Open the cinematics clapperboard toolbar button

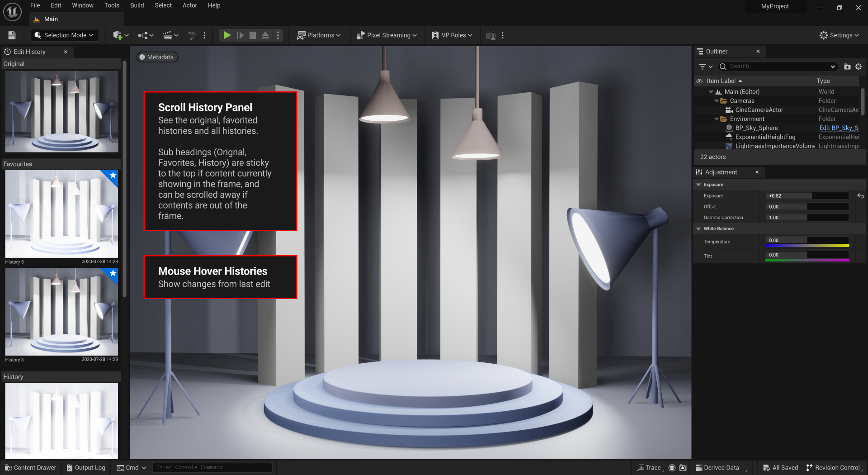(170, 35)
